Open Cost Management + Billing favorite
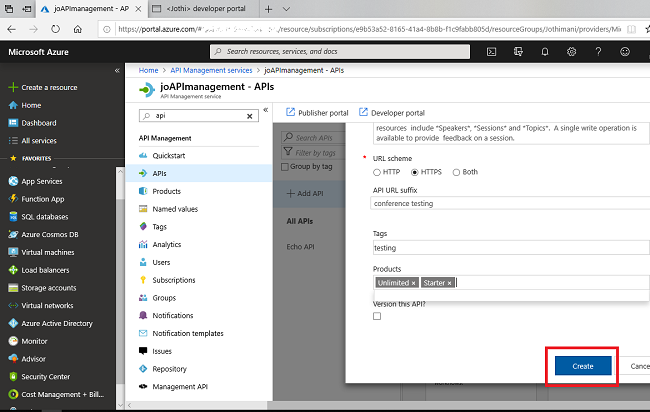The image size is (650, 412). point(56,395)
